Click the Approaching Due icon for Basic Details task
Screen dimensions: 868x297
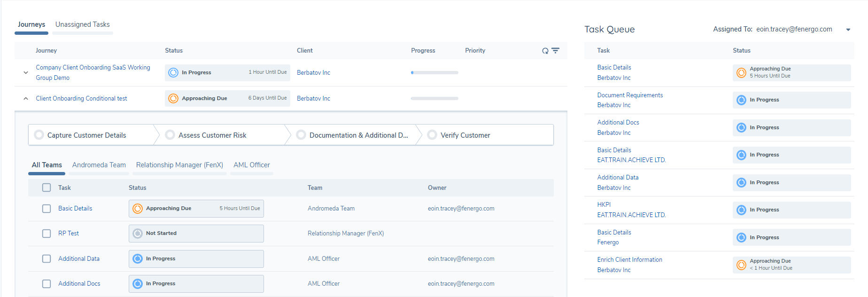click(x=138, y=209)
